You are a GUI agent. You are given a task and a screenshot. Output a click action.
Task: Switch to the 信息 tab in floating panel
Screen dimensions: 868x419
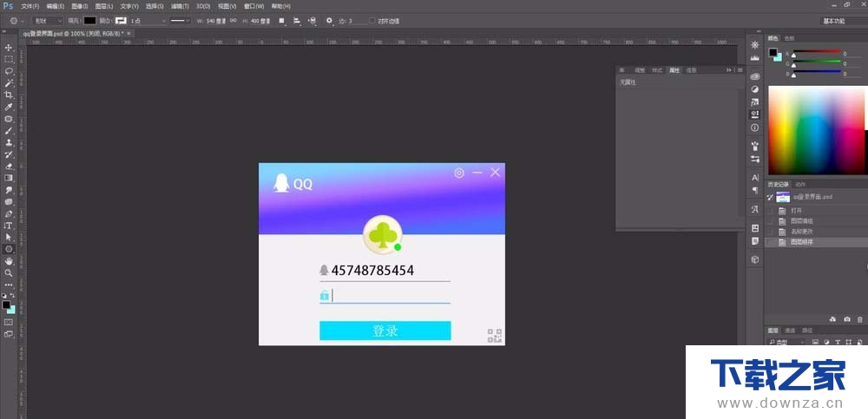692,70
